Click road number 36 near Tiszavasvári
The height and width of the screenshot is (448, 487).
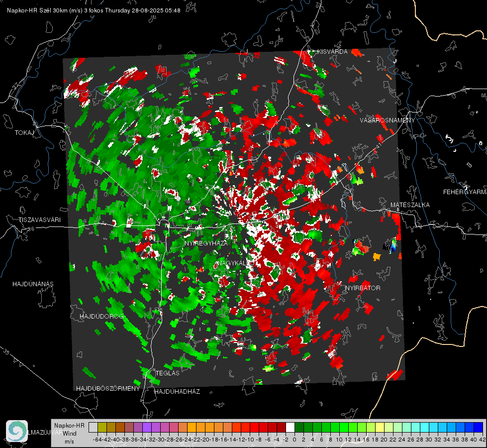click(x=31, y=229)
